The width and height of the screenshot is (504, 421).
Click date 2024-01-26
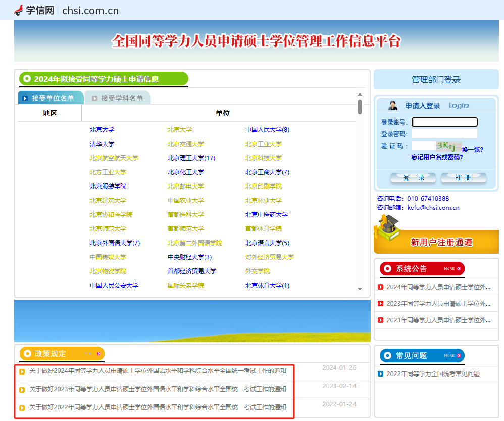click(x=339, y=367)
